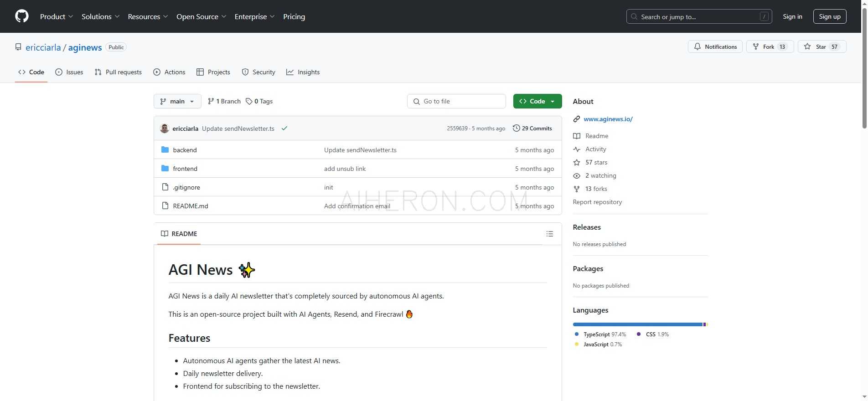Open the Enterprise dropdown
Screen dimensions: 868x401
(x=255, y=16)
